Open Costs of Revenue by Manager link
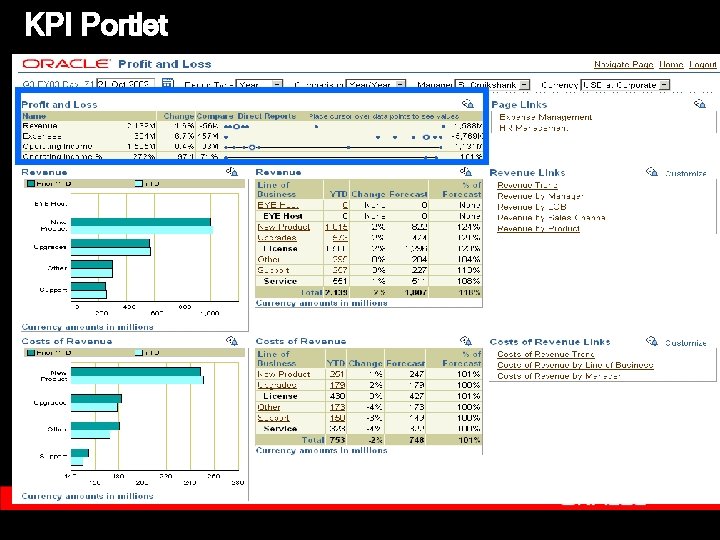 [x=558, y=376]
